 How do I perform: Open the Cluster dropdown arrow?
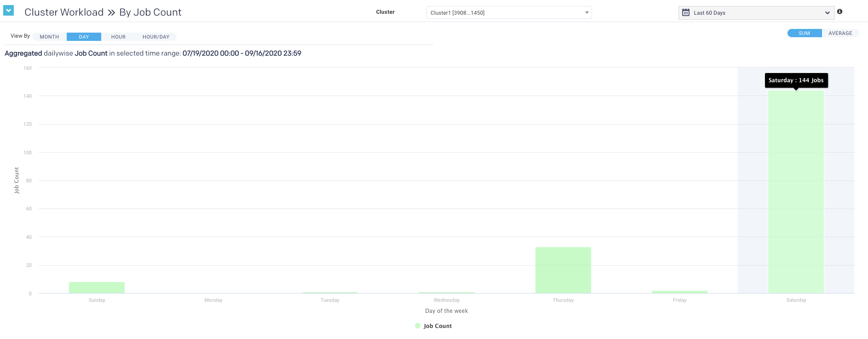pos(587,12)
